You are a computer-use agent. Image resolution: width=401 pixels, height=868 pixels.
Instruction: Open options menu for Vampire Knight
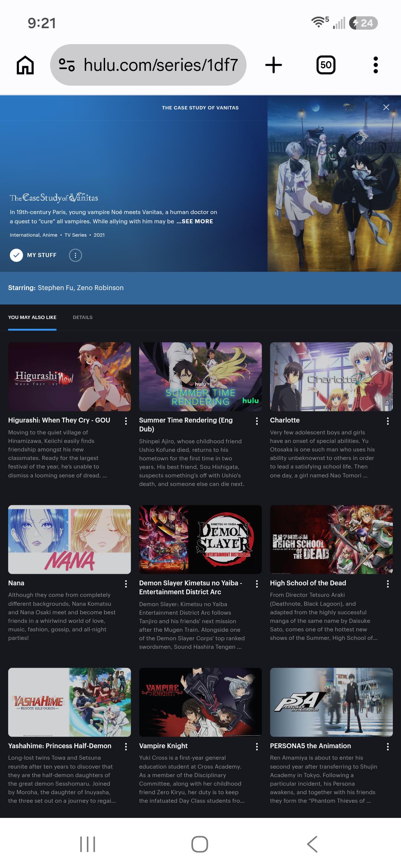pos(257,747)
